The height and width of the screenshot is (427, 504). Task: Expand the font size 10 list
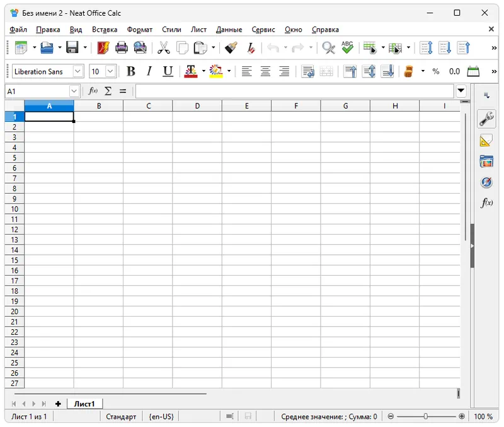coord(110,71)
